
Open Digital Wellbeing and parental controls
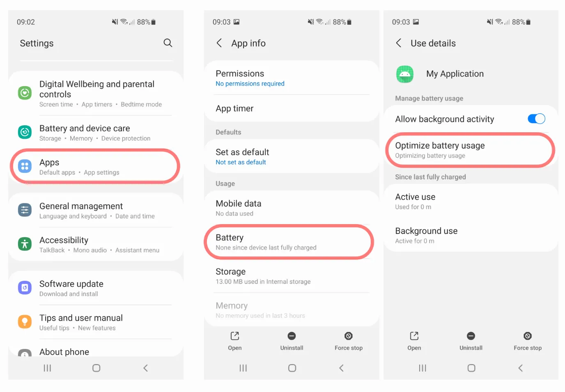click(95, 94)
